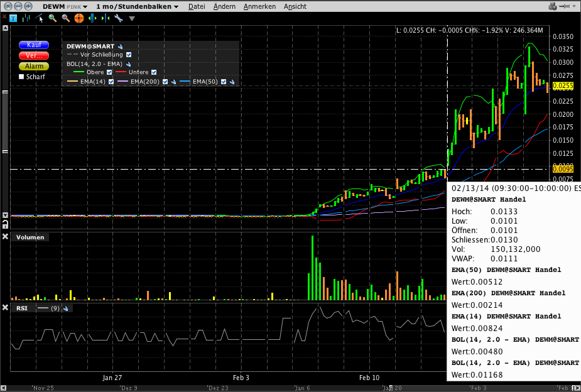The width and height of the screenshot is (581, 392).
Task: Click the compress time span arrows icon
Action: point(106,18)
